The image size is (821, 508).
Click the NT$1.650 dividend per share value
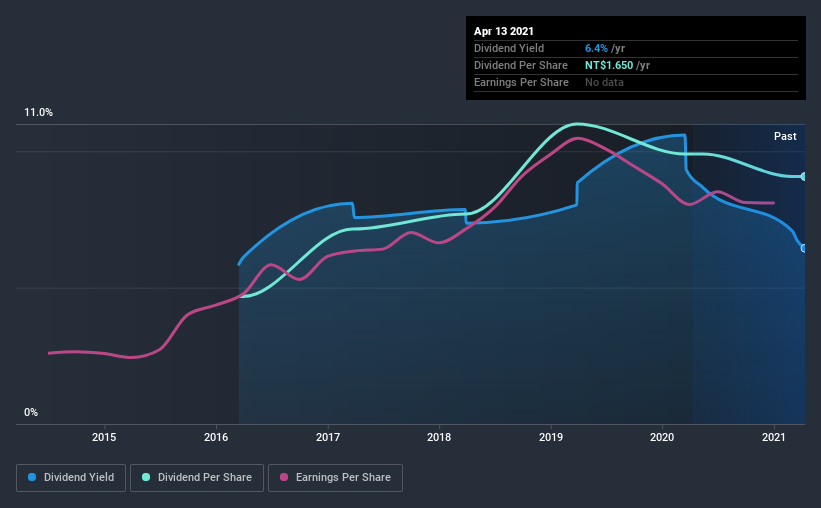point(609,65)
